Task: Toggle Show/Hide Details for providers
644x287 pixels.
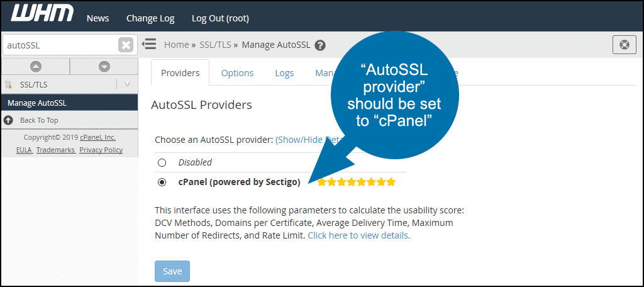Action: point(302,140)
